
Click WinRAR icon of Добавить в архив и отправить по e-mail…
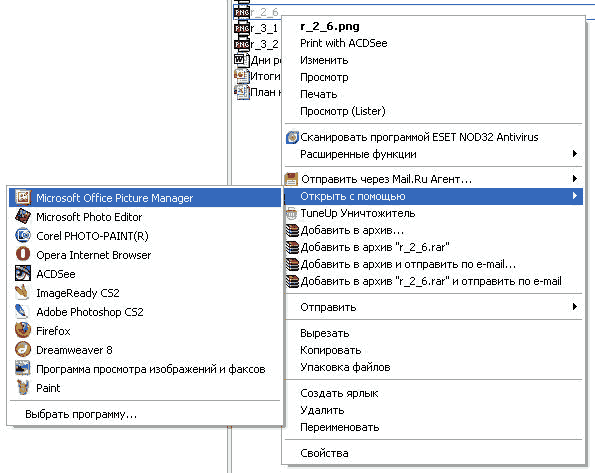(292, 264)
